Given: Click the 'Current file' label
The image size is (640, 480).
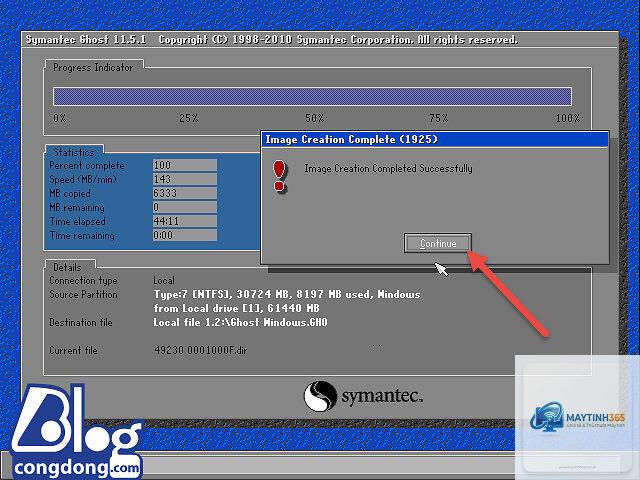Looking at the screenshot, I should 73,350.
